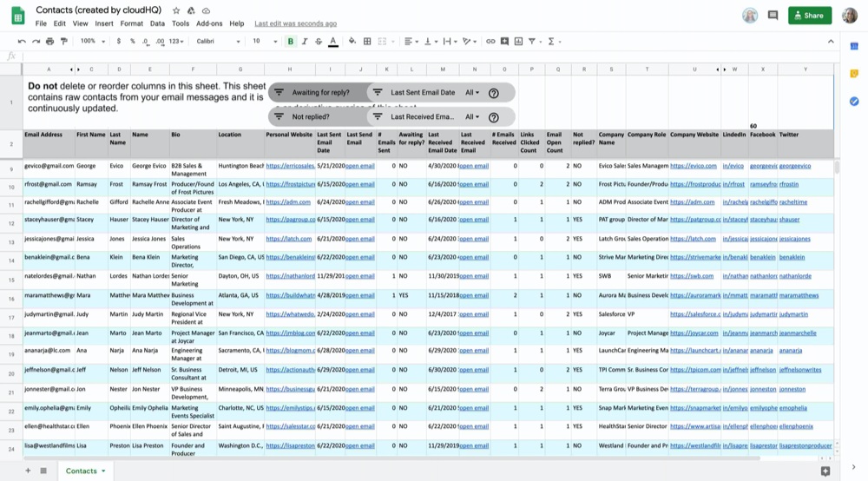Format as currency with dollar icon

click(x=118, y=42)
